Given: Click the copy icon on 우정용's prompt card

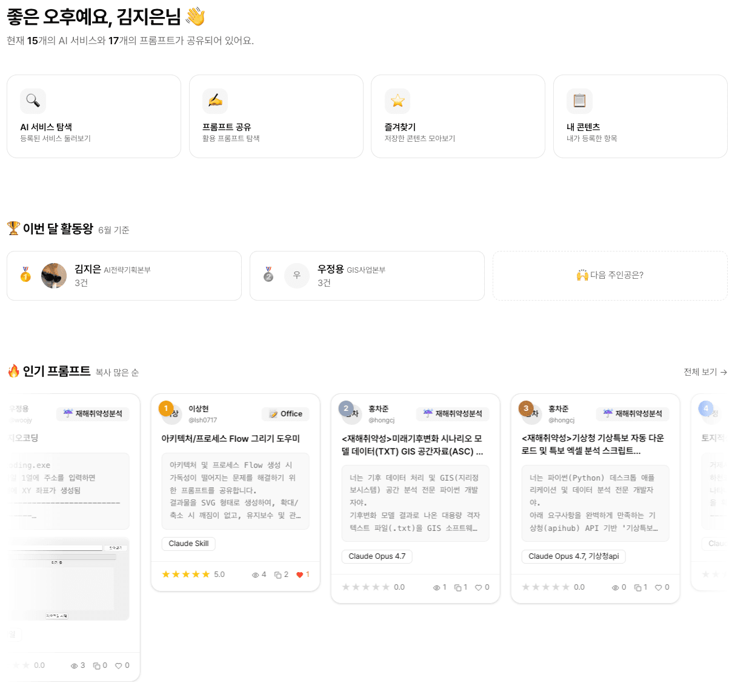Looking at the screenshot, I should click(96, 666).
